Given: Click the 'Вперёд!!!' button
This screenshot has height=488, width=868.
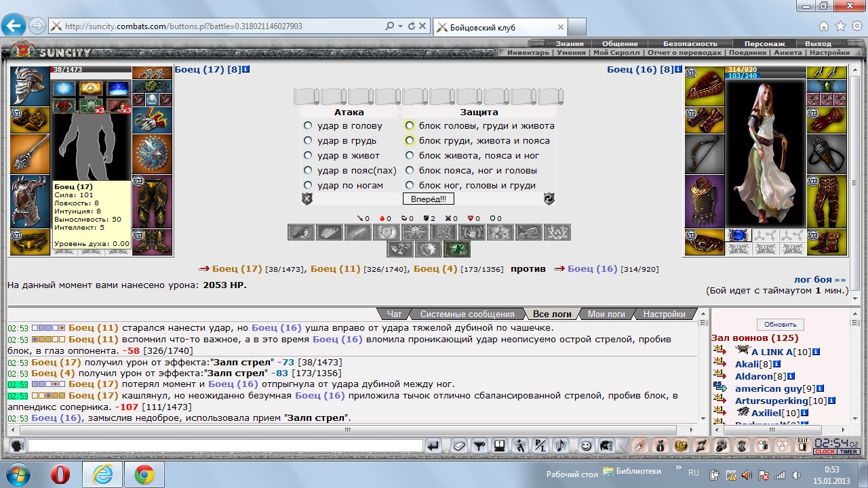Looking at the screenshot, I should (429, 199).
